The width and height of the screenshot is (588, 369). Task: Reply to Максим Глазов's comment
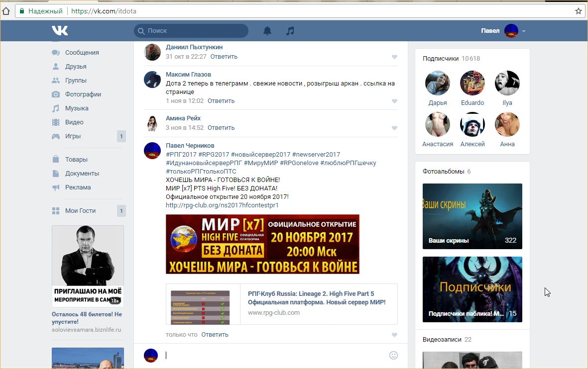point(221,101)
